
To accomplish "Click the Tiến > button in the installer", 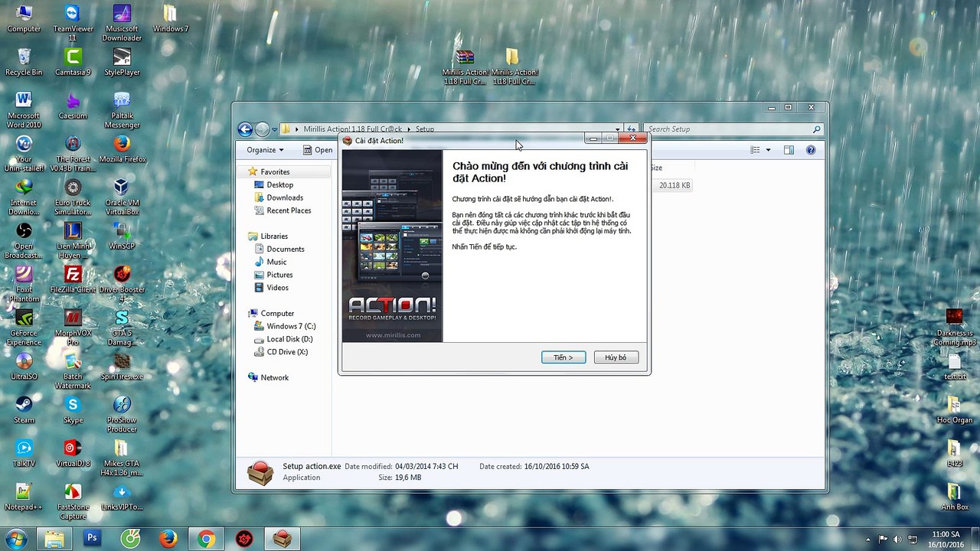I will click(x=563, y=357).
